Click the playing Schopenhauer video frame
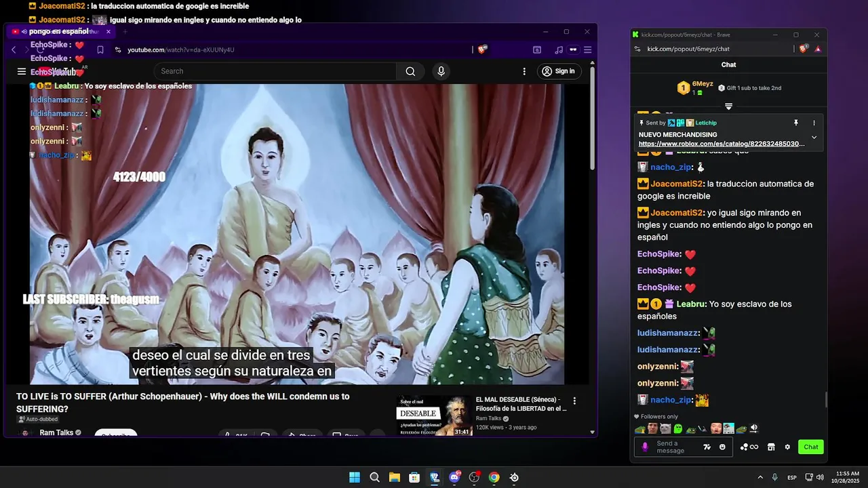The height and width of the screenshot is (488, 868). [297, 234]
